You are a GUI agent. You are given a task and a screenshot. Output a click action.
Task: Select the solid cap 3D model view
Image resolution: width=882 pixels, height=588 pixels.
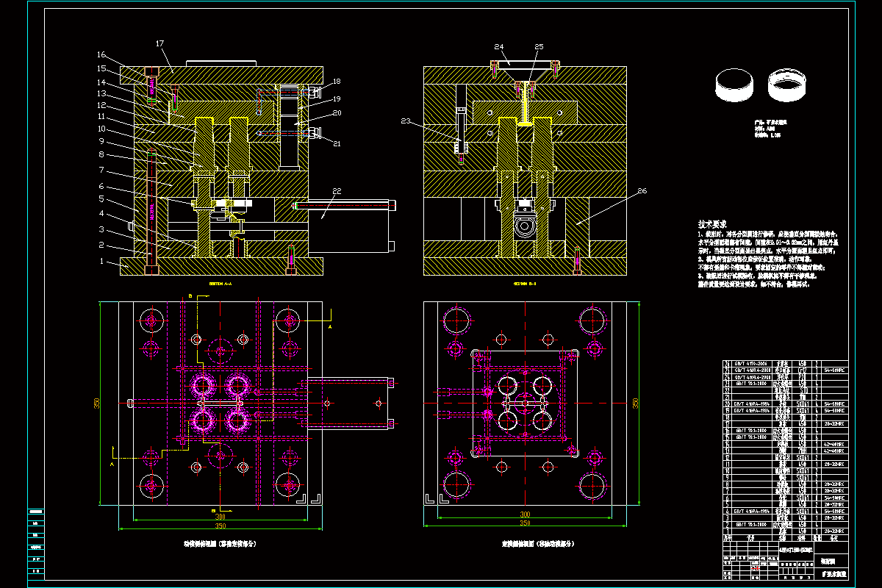tap(734, 86)
